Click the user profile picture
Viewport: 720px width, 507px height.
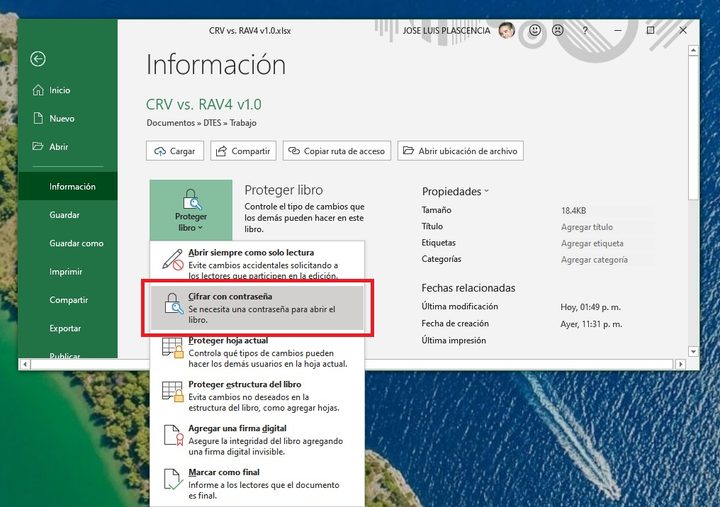click(x=506, y=30)
